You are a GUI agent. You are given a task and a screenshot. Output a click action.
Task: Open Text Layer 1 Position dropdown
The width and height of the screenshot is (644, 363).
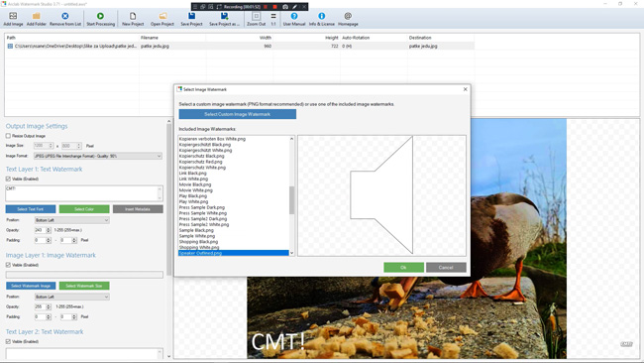click(x=72, y=220)
